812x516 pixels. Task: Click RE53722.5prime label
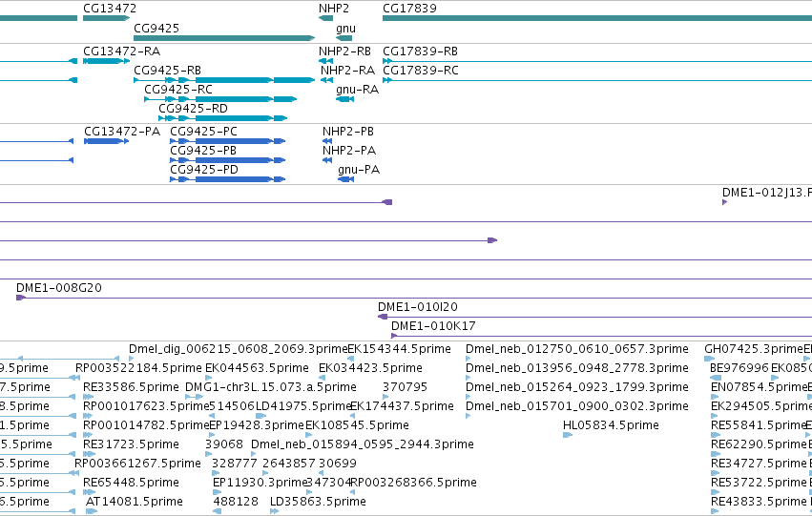759,483
